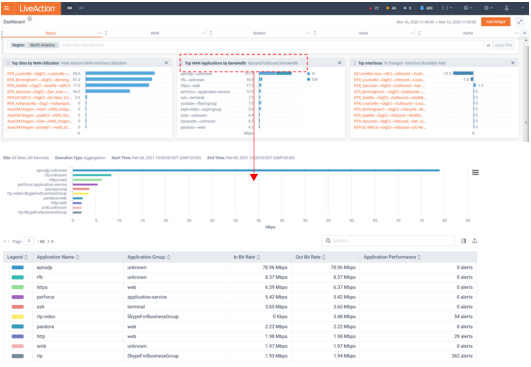Image resolution: width=531 pixels, height=367 pixels.
Task: Expand the bracket dropdown in top bar
Action: pyautogui.click(x=447, y=8)
